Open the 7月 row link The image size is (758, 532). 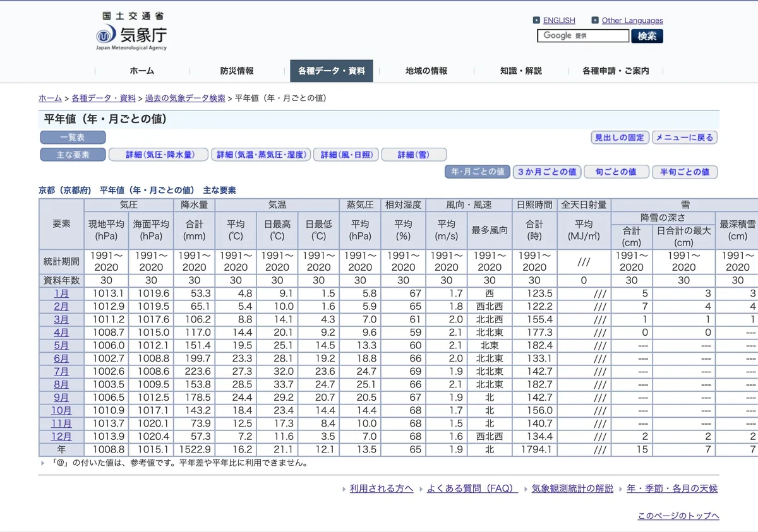[x=61, y=372]
